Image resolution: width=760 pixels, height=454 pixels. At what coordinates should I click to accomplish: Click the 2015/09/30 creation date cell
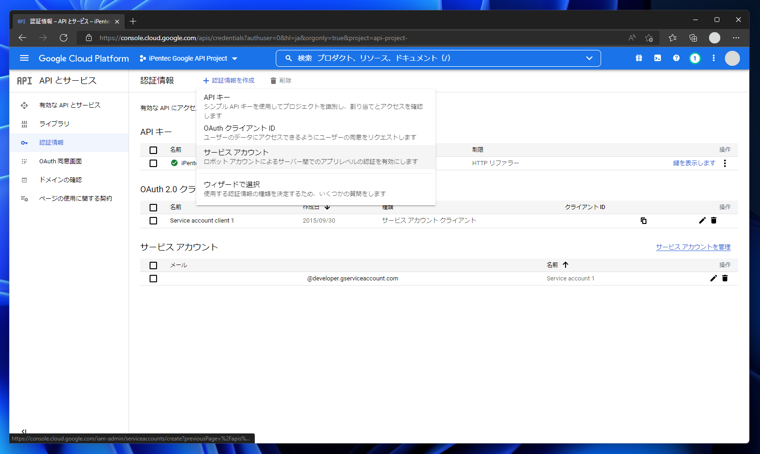(319, 220)
